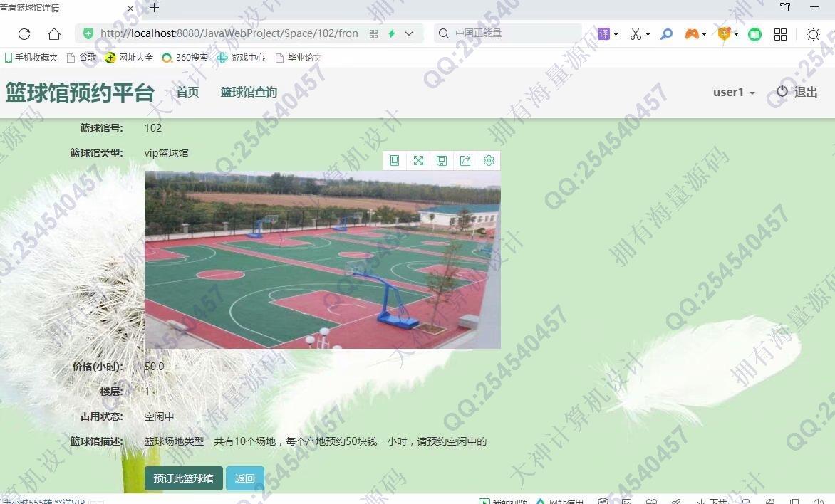Open 网站信用 in status bar
The image size is (835, 504).
click(x=560, y=500)
